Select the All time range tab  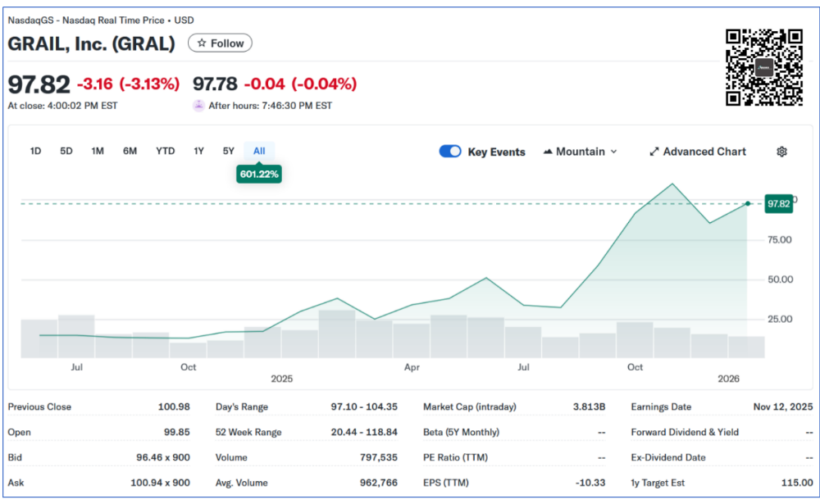[259, 151]
